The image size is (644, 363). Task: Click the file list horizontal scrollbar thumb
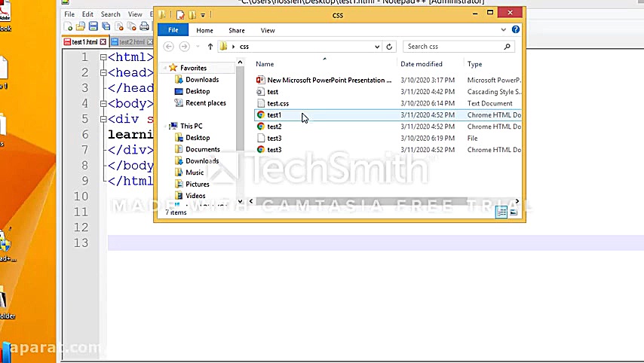[361, 201]
